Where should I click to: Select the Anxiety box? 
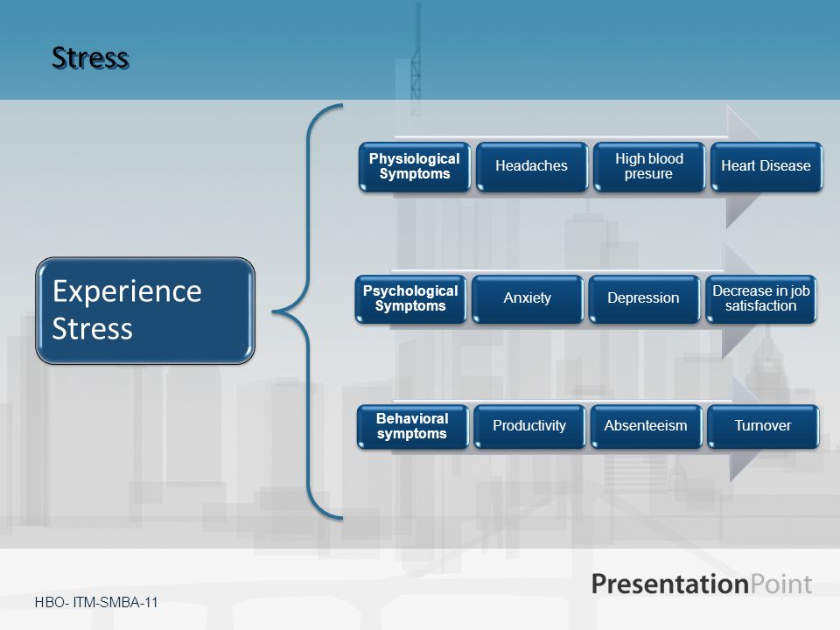(x=528, y=299)
